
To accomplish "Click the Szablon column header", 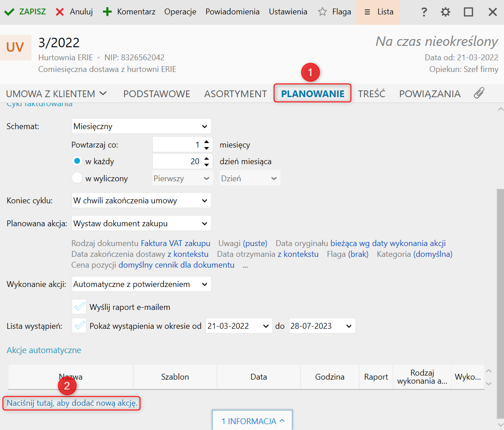I will click(175, 377).
